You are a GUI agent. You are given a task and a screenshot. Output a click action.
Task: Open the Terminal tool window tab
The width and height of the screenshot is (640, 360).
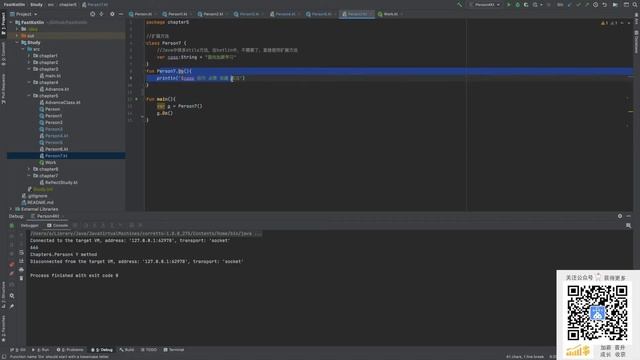click(174, 350)
